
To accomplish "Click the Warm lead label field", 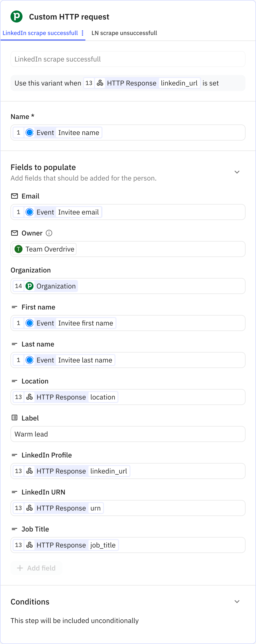I will [x=128, y=434].
